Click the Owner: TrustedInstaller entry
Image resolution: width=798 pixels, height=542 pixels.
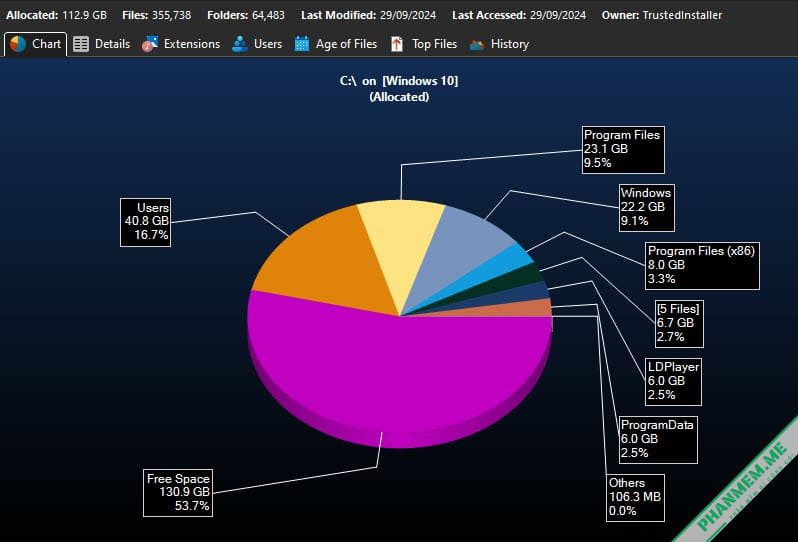[662, 15]
